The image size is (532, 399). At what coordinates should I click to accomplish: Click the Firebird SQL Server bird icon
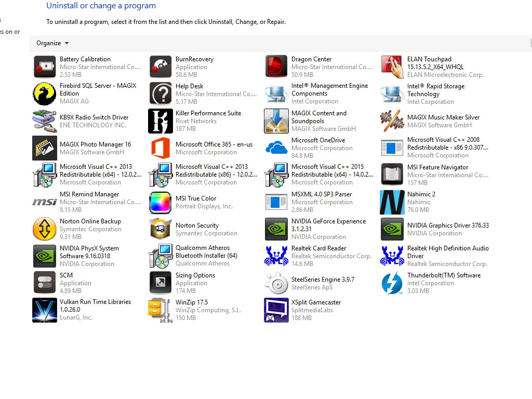45,94
